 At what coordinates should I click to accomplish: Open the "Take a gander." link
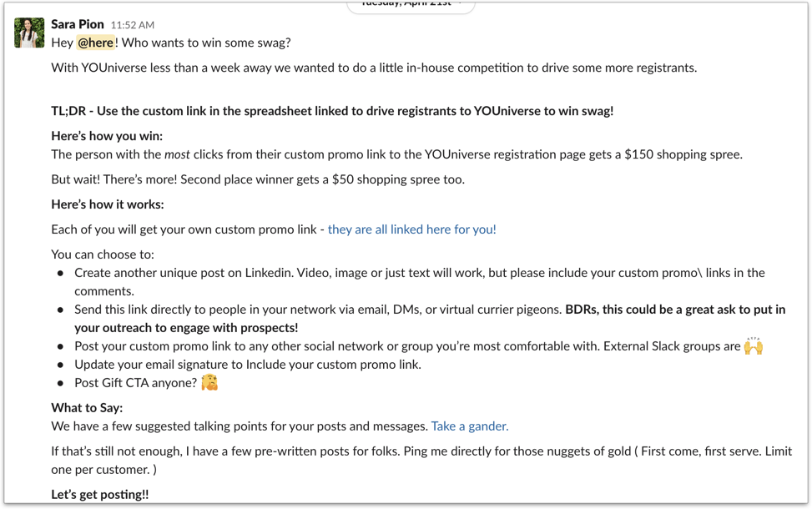(469, 426)
